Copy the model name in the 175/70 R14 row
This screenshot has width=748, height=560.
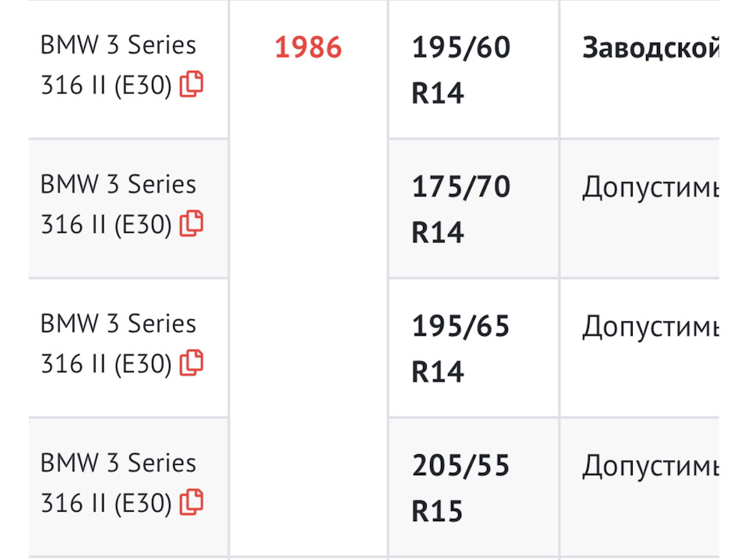pyautogui.click(x=192, y=224)
